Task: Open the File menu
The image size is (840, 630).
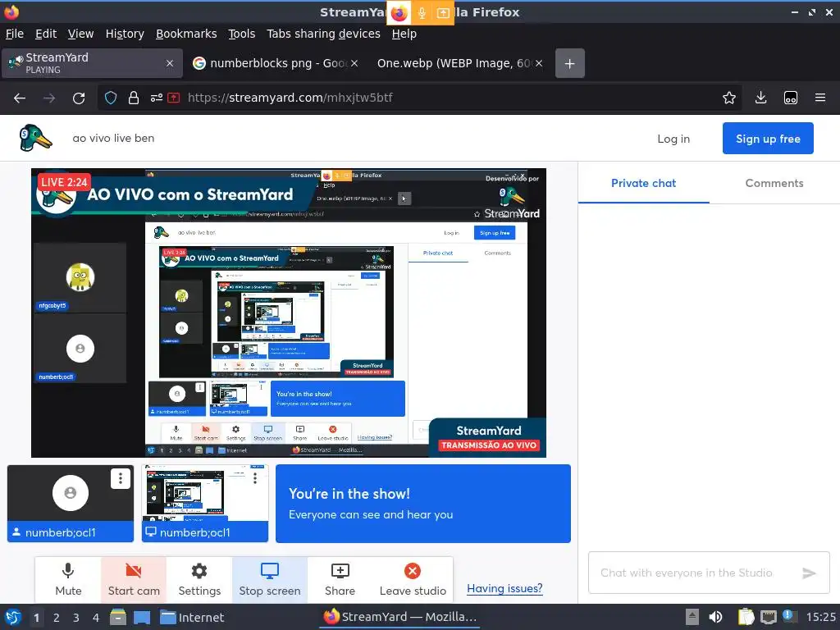Action: [x=15, y=34]
